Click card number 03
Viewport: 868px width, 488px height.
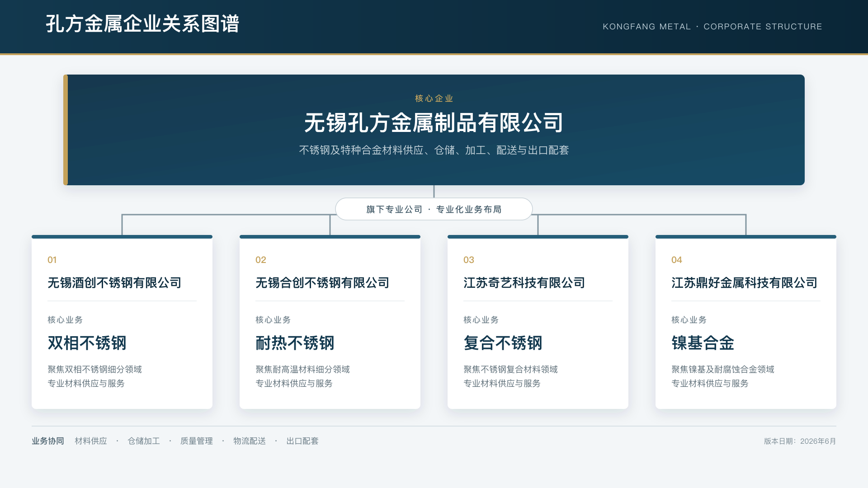tap(469, 260)
